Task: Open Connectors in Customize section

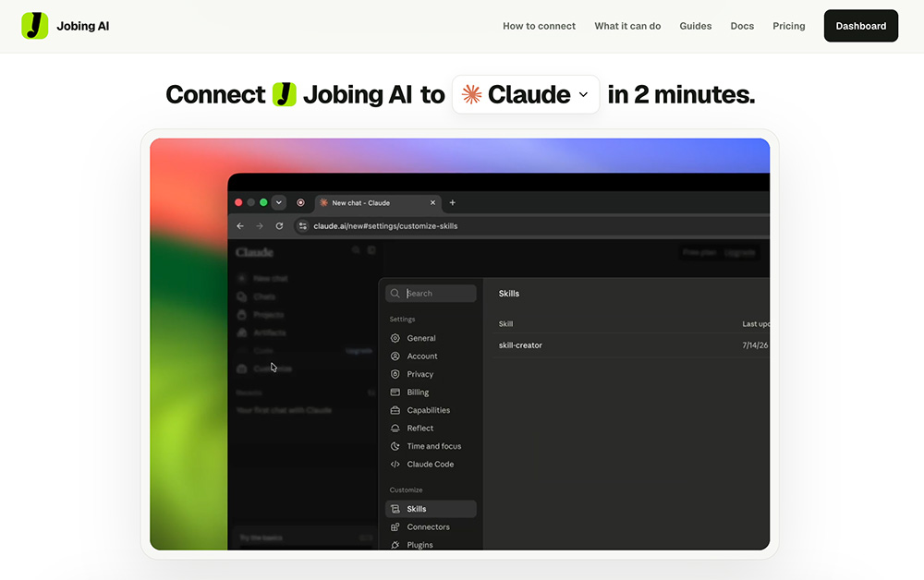Action: 431,527
